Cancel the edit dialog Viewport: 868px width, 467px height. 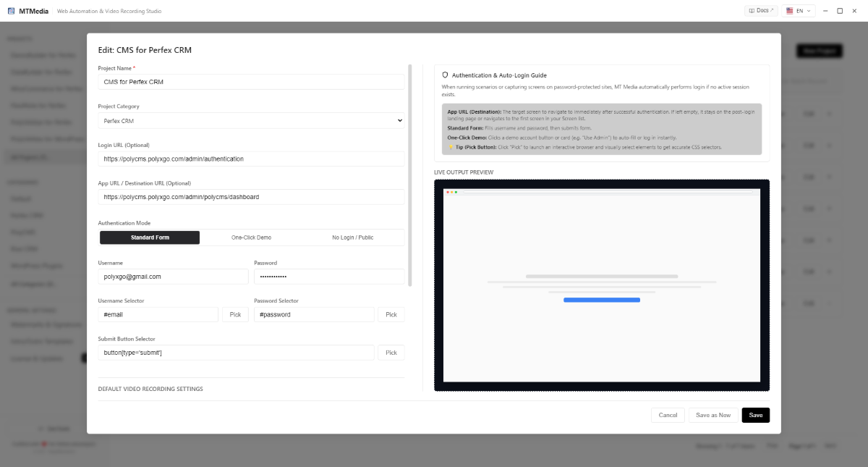click(x=668, y=415)
